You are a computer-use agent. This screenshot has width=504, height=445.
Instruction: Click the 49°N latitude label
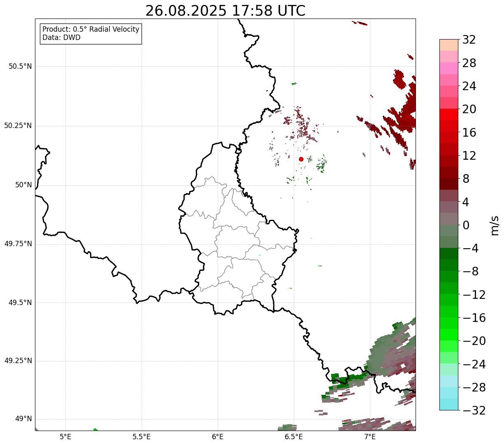coord(23,419)
